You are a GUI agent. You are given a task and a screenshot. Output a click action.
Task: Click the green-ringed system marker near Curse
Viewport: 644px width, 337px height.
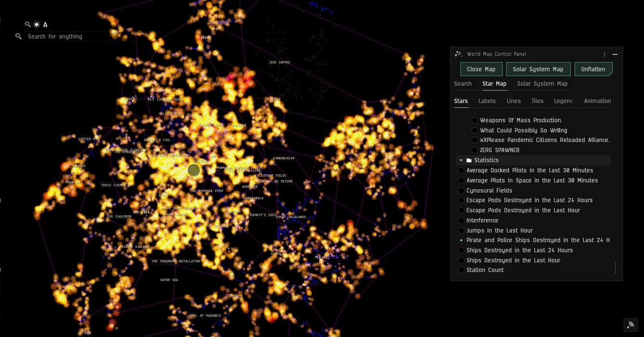(231, 274)
